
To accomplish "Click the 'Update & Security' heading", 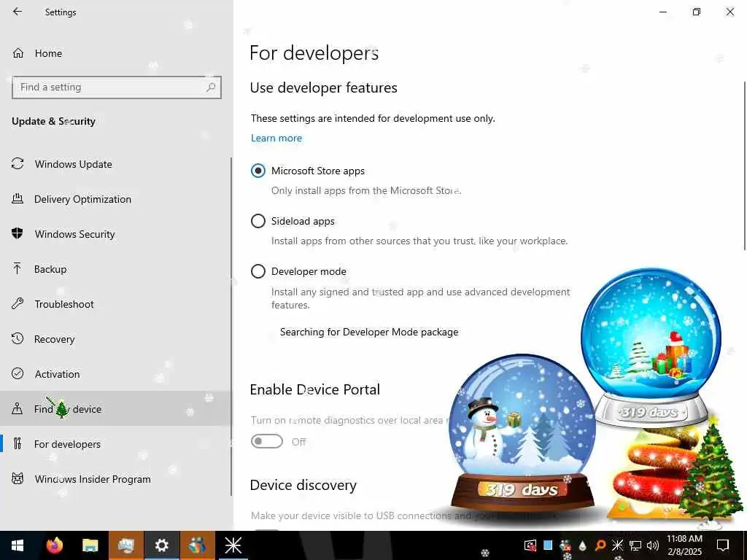I will tap(53, 122).
